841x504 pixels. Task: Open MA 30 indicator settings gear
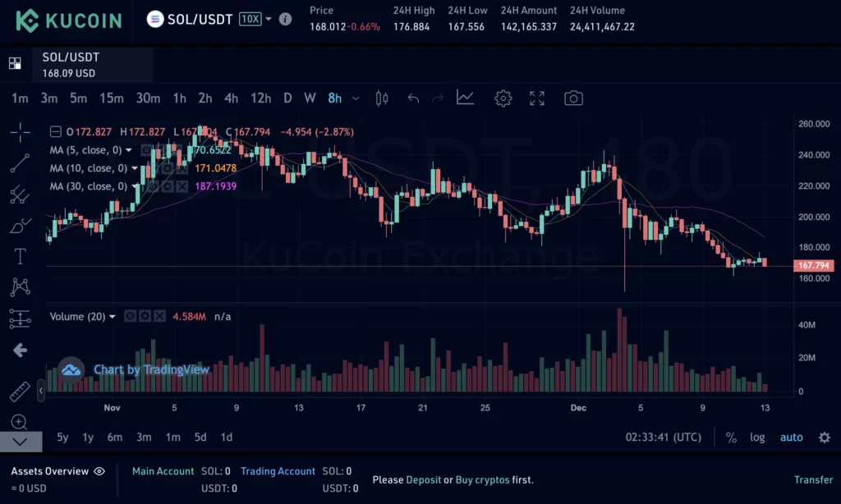[x=168, y=186]
